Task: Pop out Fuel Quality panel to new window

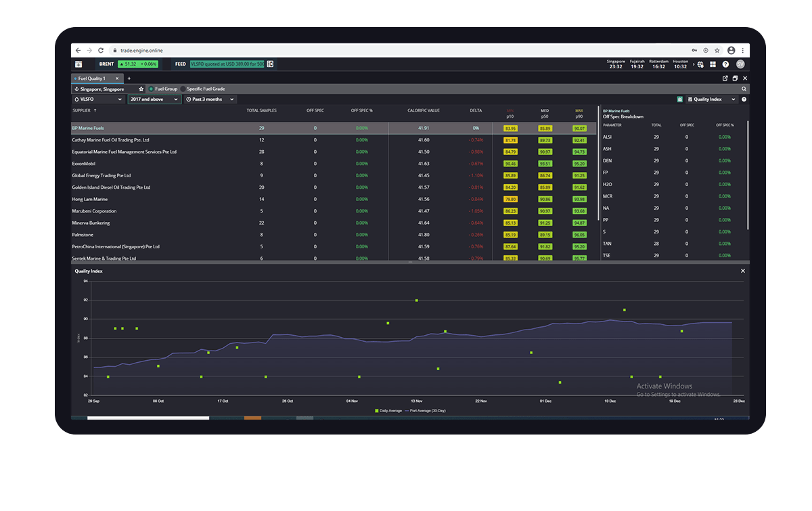Action: coord(725,79)
